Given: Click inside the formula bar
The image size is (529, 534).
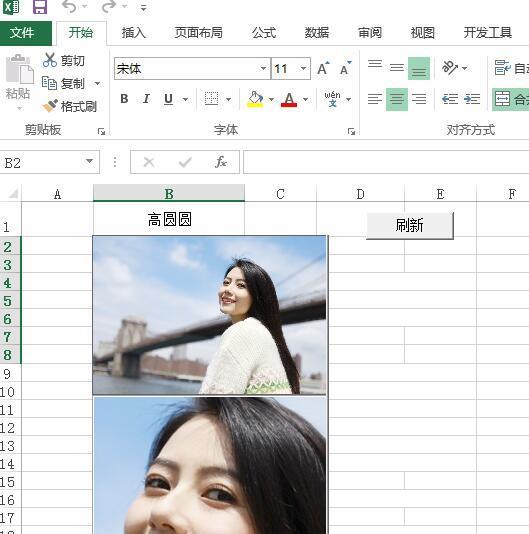Looking at the screenshot, I should [x=386, y=162].
